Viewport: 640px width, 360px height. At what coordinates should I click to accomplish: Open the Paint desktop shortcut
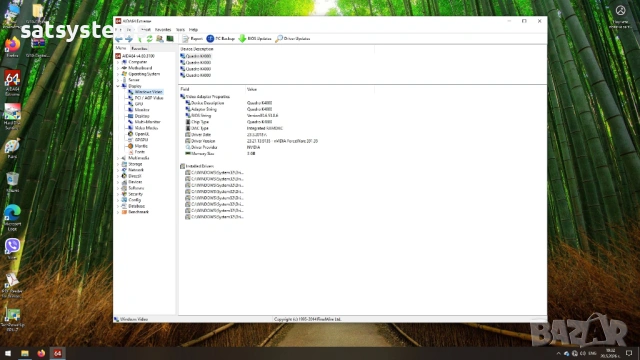(x=12, y=149)
